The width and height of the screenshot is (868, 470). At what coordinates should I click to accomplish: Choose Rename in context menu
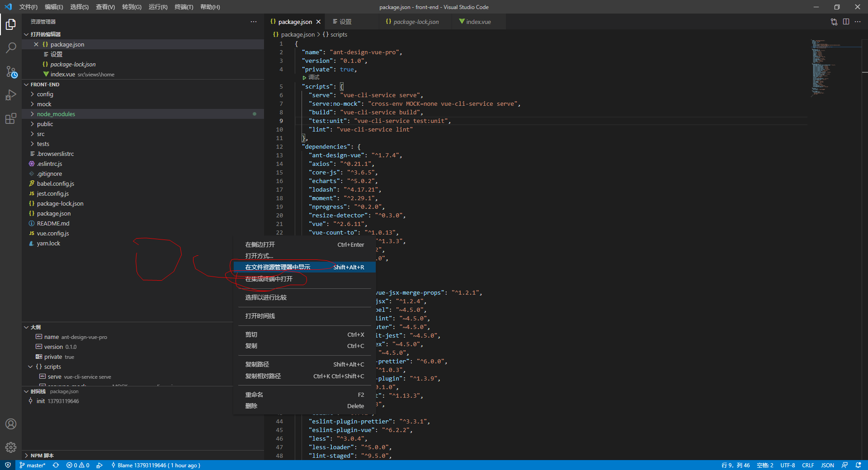point(305,395)
